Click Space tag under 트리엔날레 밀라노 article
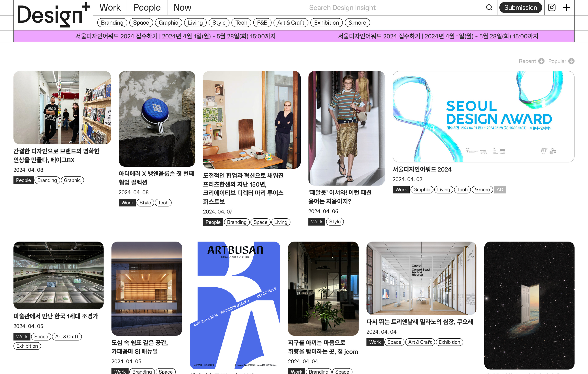588x374 pixels. pos(394,342)
